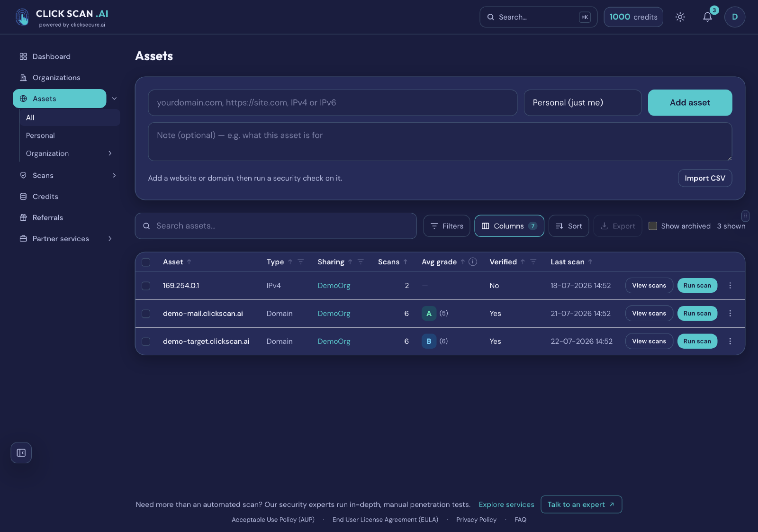The height and width of the screenshot is (532, 758).
Task: Sort by Avg grade arrow
Action: click(463, 262)
